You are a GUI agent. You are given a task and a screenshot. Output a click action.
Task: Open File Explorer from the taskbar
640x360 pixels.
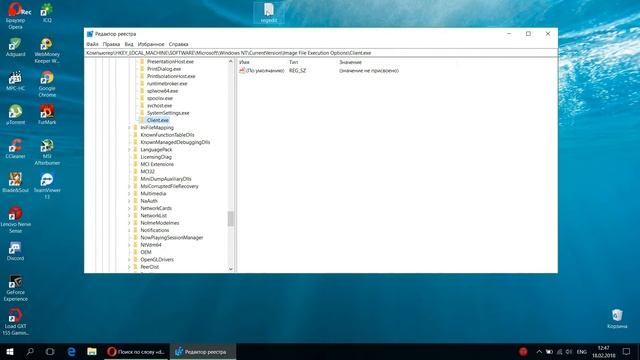coord(92,351)
